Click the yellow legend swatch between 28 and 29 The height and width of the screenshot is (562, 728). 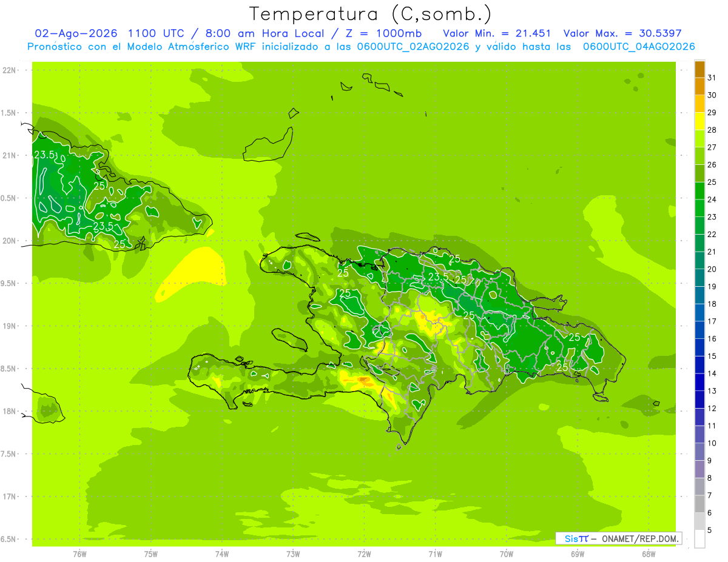699,121
